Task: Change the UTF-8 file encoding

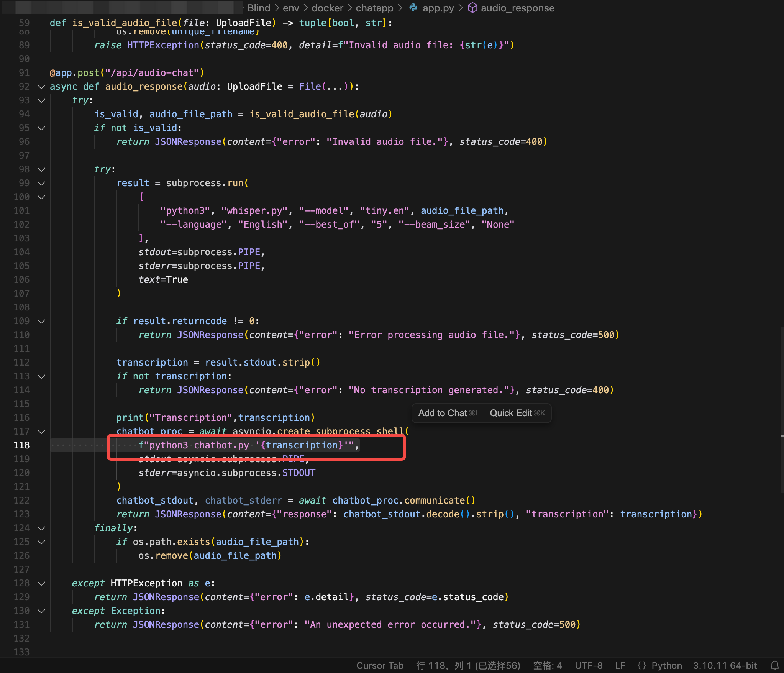Action: pos(588,665)
